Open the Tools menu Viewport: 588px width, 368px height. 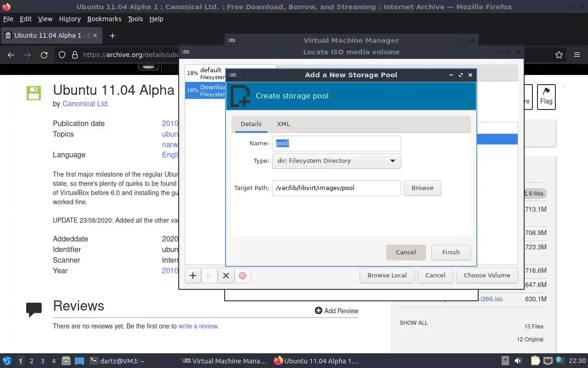coord(135,19)
